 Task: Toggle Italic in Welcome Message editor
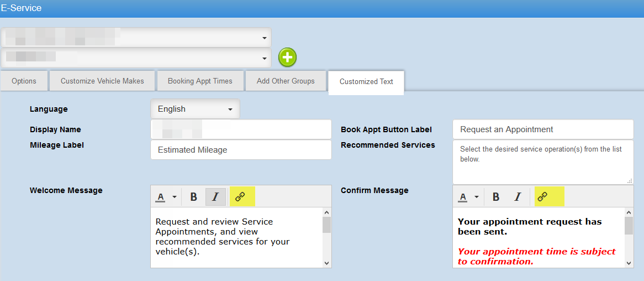(x=215, y=197)
